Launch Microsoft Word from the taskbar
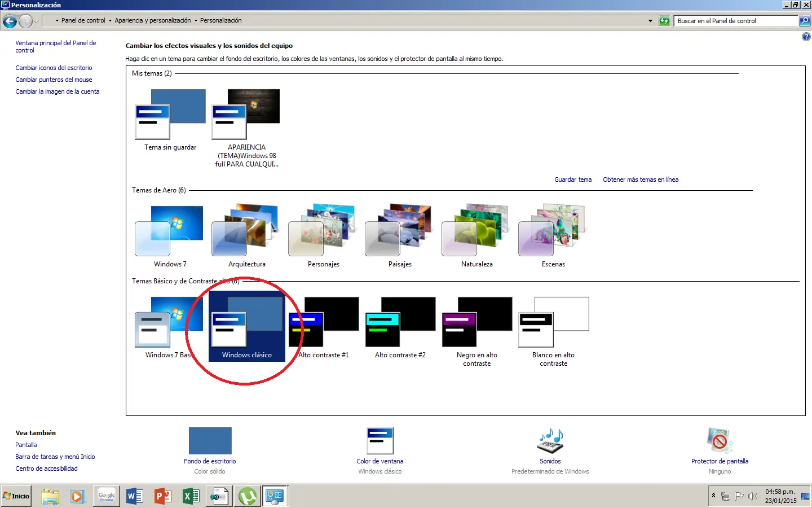The image size is (812, 508). pyautogui.click(x=134, y=496)
